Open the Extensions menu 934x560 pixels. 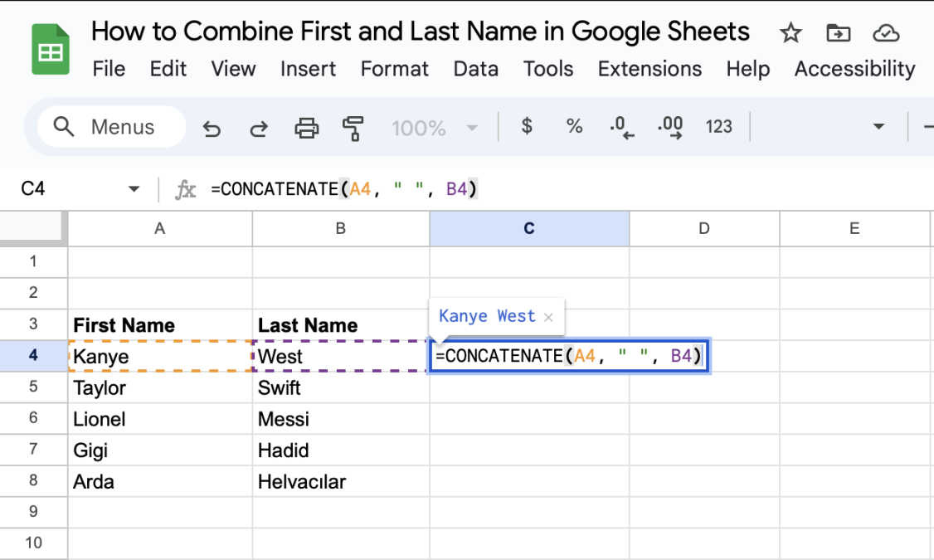tap(649, 69)
